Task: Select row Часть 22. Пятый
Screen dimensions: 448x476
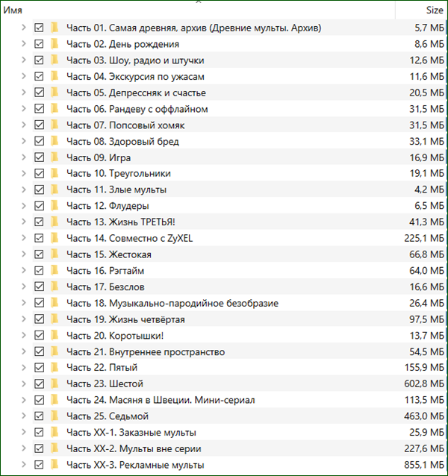Action: [240, 368]
